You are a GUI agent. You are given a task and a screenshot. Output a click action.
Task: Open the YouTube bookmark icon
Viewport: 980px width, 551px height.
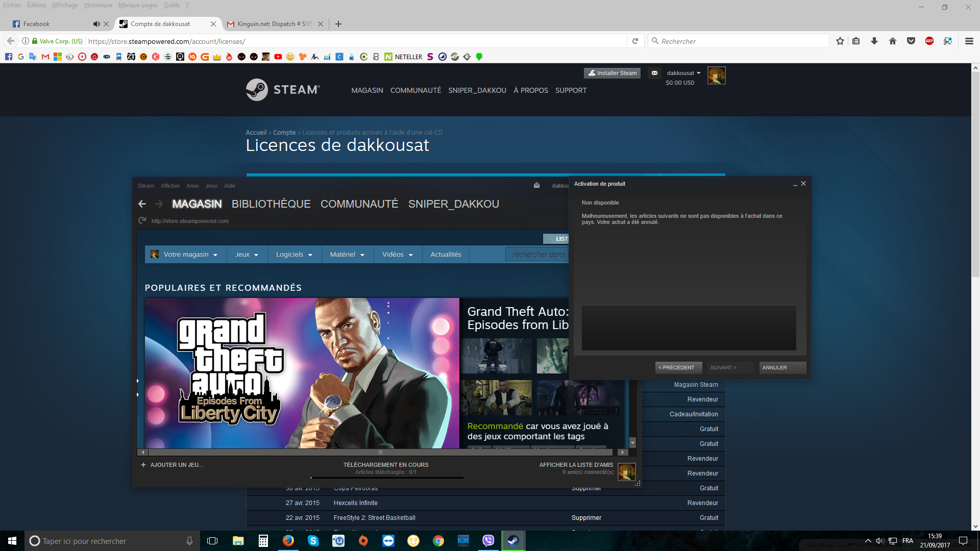pos(278,57)
